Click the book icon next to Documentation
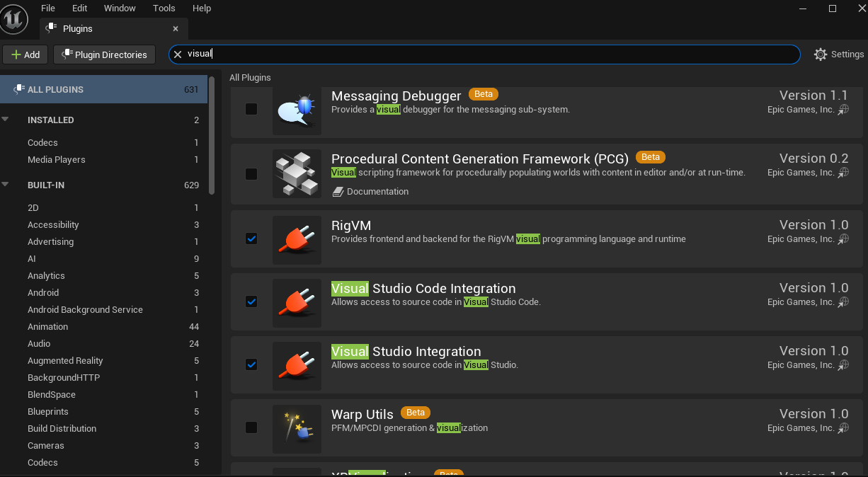Image resolution: width=868 pixels, height=477 pixels. click(x=338, y=192)
